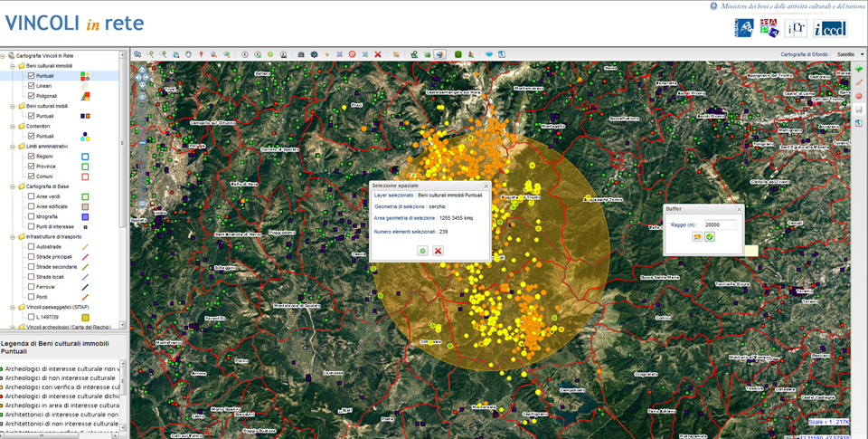This screenshot has width=868, height=439.
Task: Select Strade principali tree row
Action: click(x=60, y=257)
